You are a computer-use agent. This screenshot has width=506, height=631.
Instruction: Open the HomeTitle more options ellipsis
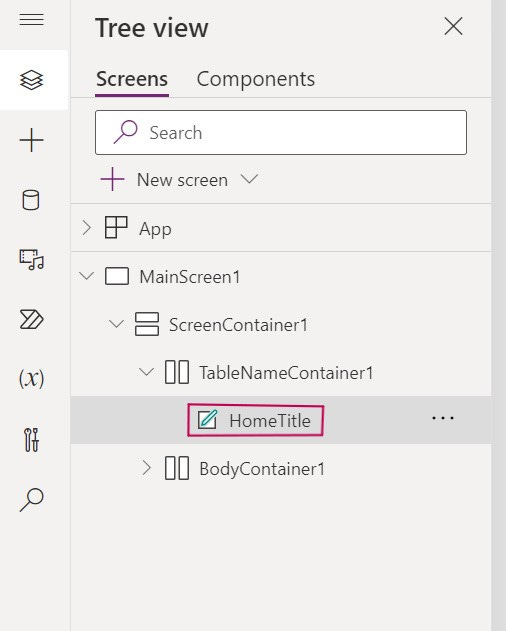[443, 418]
